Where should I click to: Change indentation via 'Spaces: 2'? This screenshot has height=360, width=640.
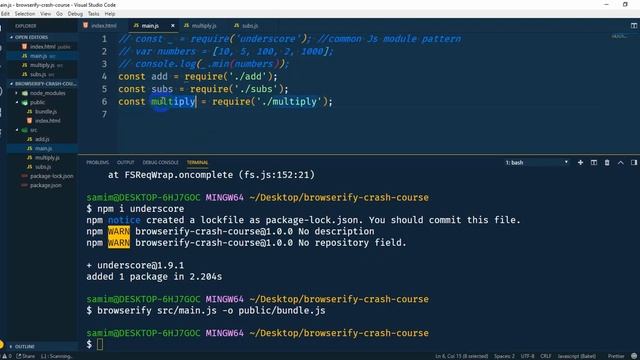pos(504,356)
